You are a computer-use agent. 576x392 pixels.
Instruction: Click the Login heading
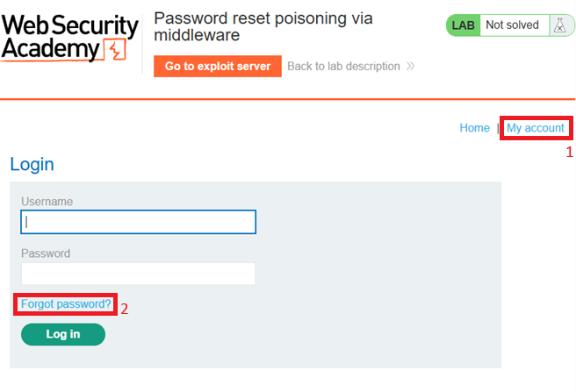pyautogui.click(x=32, y=164)
